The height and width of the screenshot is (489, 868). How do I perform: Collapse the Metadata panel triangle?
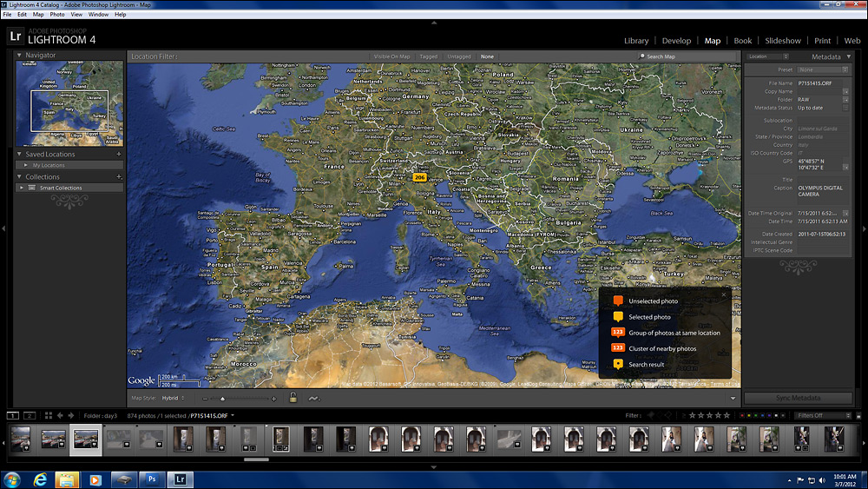pos(849,56)
